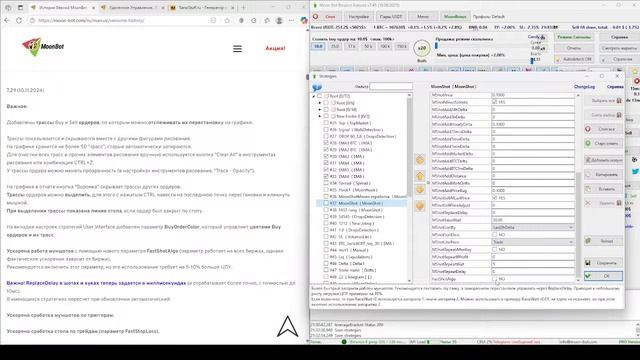Image resolution: width=640 pixels, height=360 pixels.
Task: Click Reload button in Strategies
Action: click(603, 241)
